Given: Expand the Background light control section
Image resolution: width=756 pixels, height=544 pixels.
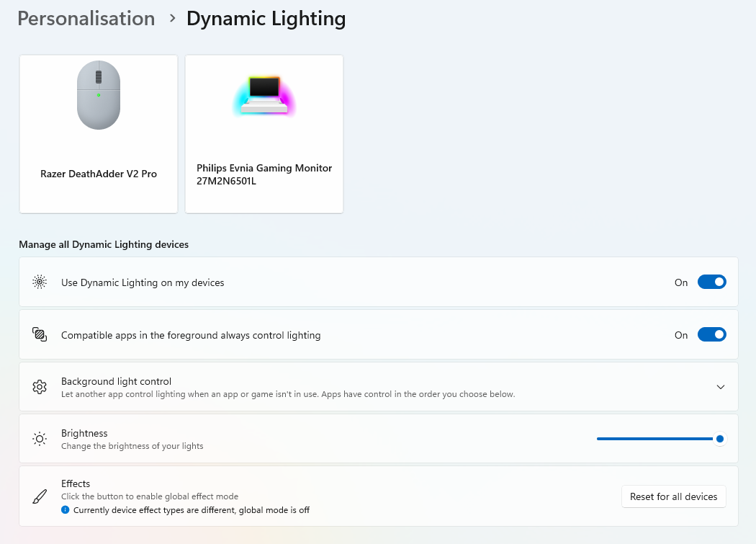Looking at the screenshot, I should click(720, 386).
